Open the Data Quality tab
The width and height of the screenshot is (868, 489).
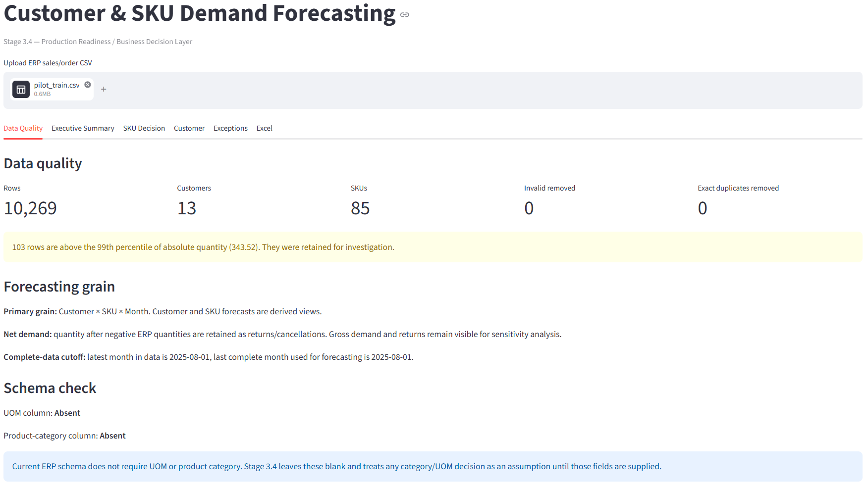[x=23, y=128]
